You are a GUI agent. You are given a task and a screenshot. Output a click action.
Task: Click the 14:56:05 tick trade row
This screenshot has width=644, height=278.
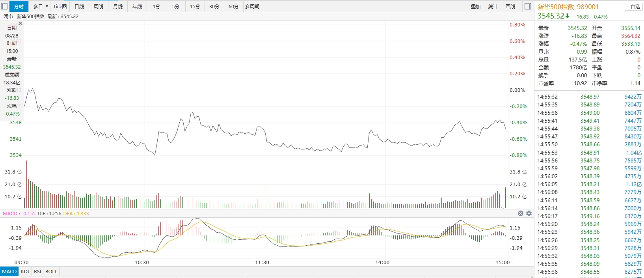pyautogui.click(x=589, y=184)
